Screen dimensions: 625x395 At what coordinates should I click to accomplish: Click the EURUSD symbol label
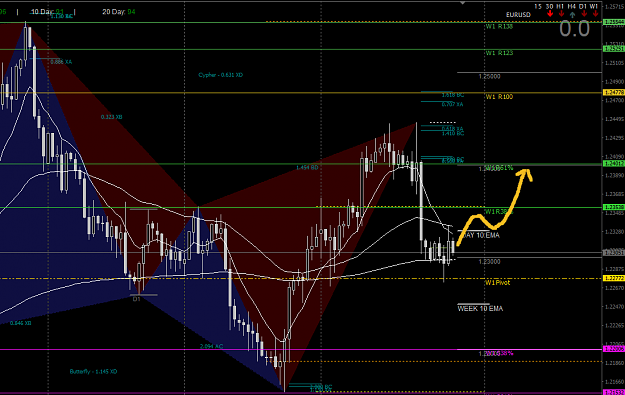point(518,15)
